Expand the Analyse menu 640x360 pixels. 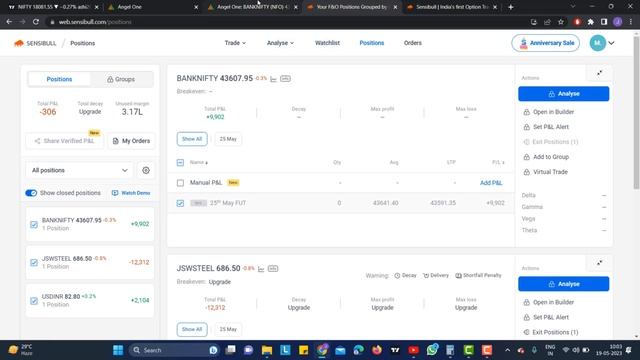coord(280,43)
